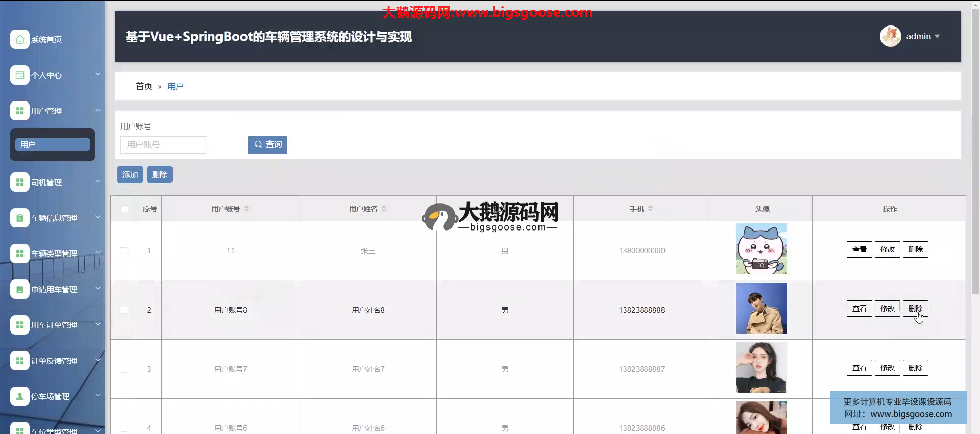The width and height of the screenshot is (980, 434).
Task: Select the checkbox for row 1
Action: point(124,251)
